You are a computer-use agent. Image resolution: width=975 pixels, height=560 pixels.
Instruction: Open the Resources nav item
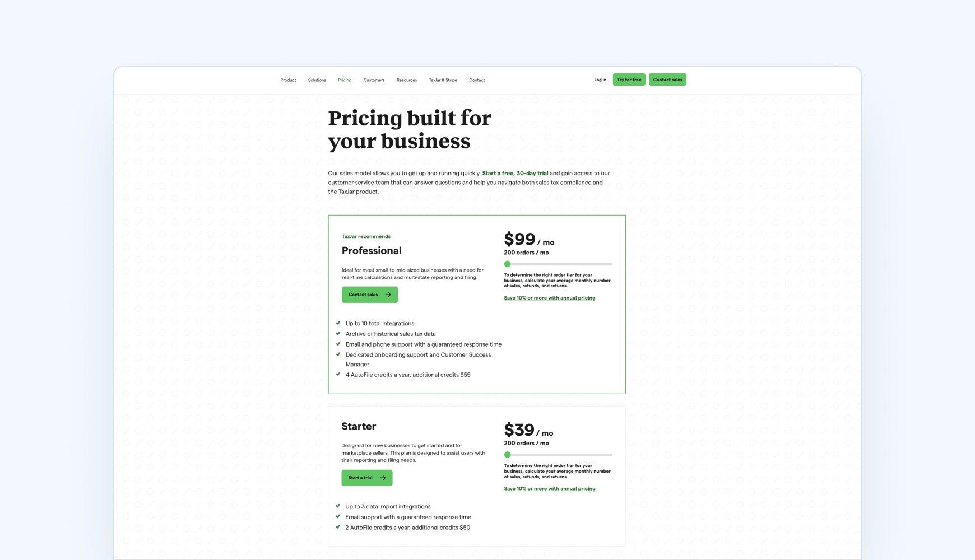pyautogui.click(x=407, y=80)
